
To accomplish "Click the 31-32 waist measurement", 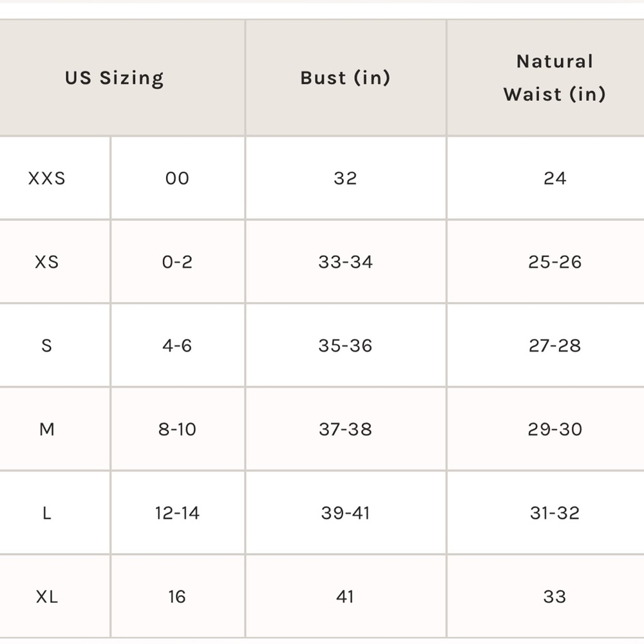I will click(x=555, y=513).
